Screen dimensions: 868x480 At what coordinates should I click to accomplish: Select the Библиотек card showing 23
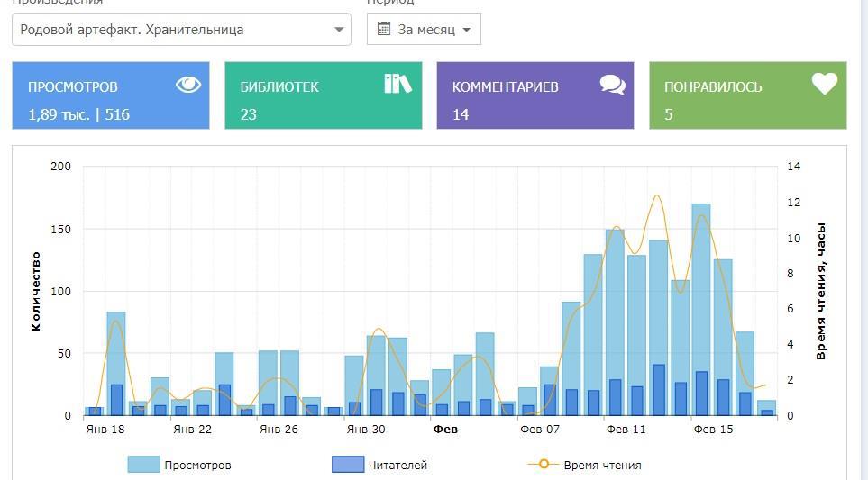click(323, 95)
